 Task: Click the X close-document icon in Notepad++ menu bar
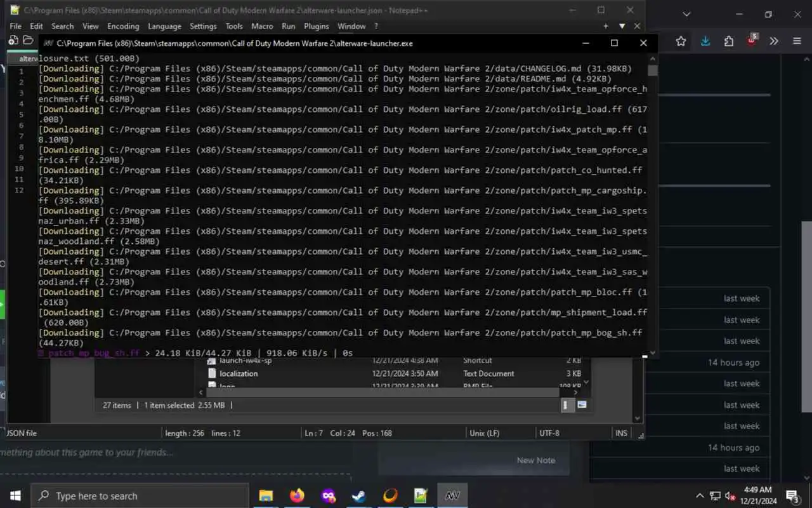(637, 26)
